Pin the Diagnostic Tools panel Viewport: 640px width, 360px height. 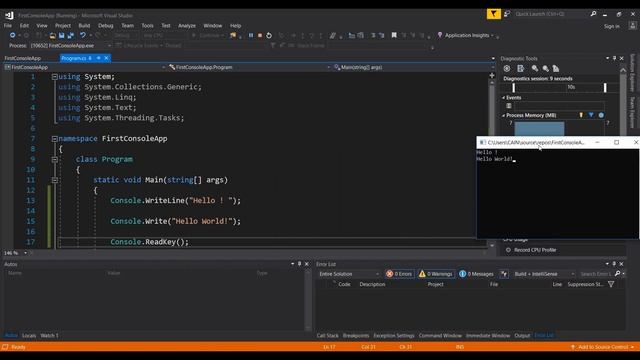tap(614, 58)
